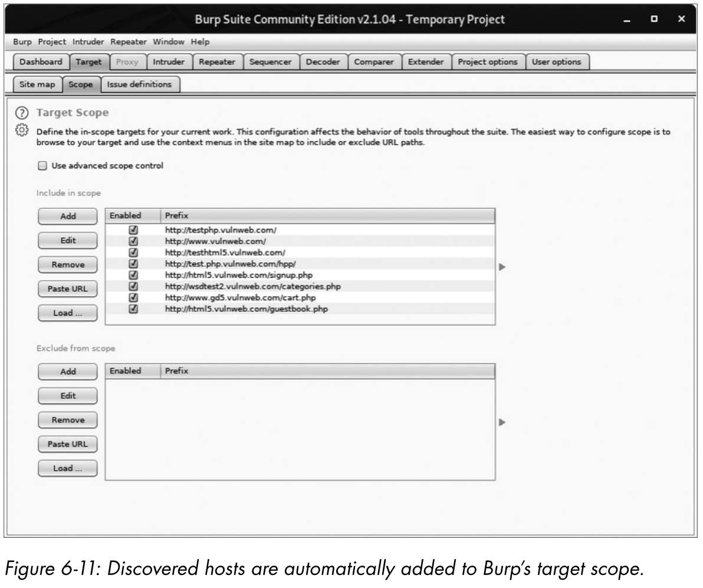Uncheck Enabled box for http://testphp.vulnweb.com/
The image size is (703, 588).
coord(133,231)
